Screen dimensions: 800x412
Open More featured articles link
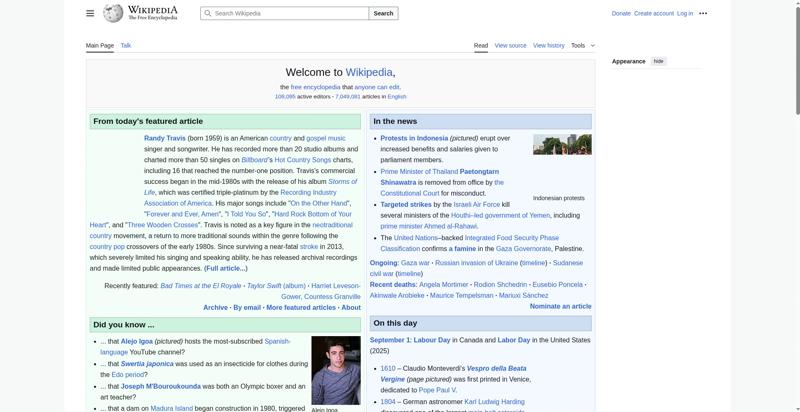[301, 307]
